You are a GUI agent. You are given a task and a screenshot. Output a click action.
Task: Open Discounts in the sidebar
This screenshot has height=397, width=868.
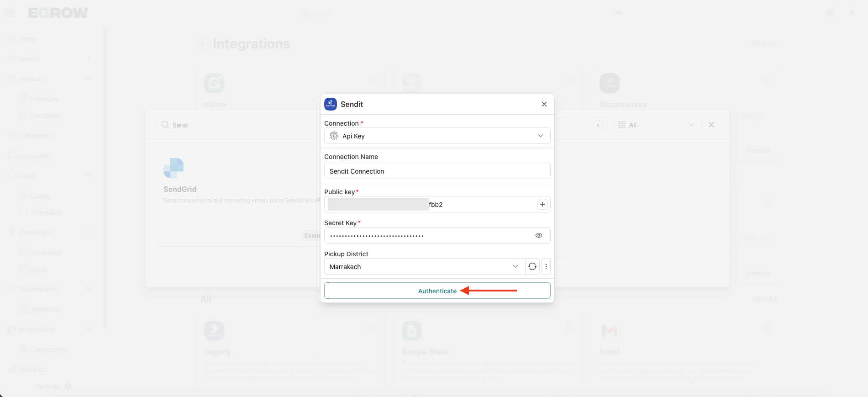click(x=34, y=156)
